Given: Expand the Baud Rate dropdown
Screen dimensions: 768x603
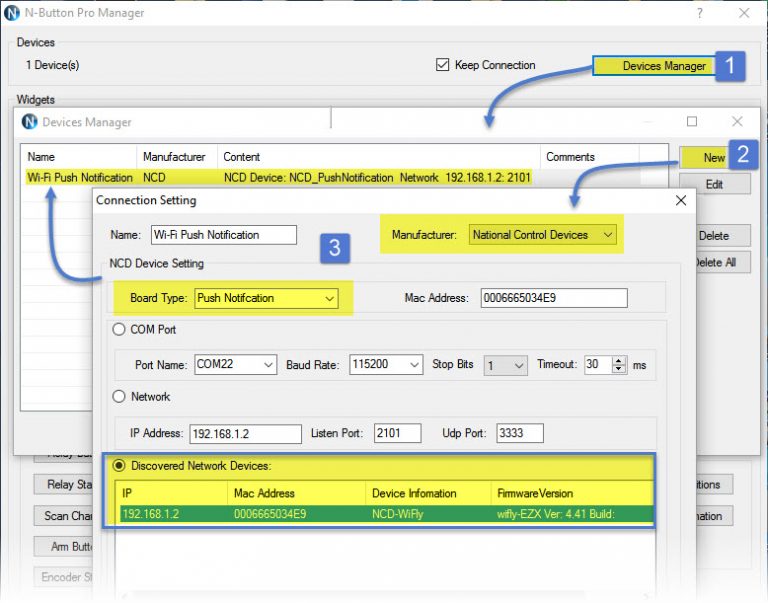Looking at the screenshot, I should 386,365.
